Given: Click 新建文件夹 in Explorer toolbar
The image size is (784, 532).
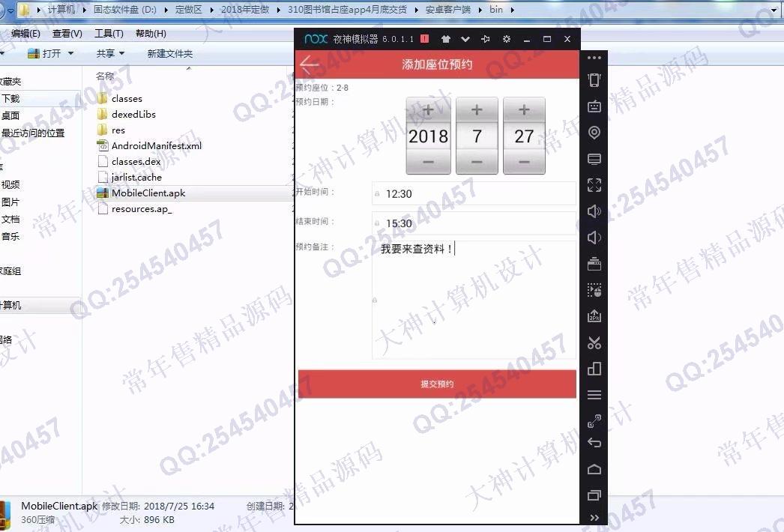Looking at the screenshot, I should tap(169, 53).
